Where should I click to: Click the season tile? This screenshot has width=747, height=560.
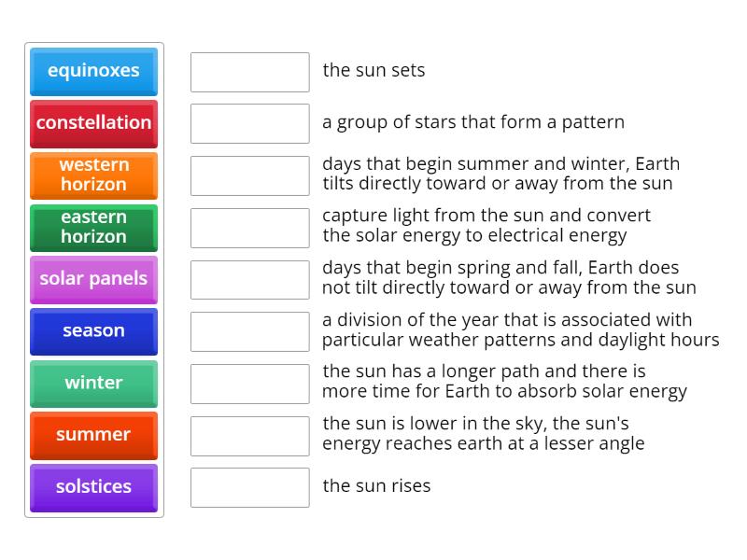(x=93, y=331)
